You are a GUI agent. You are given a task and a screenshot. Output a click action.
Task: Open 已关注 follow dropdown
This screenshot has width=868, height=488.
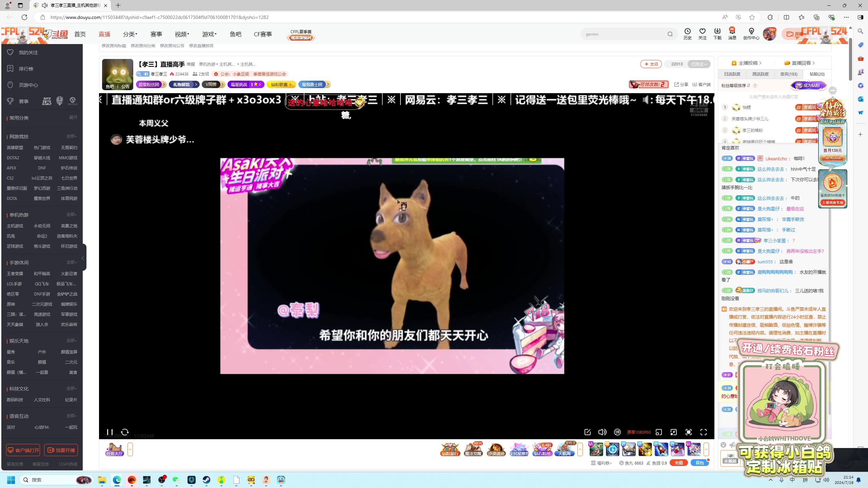[x=699, y=64]
